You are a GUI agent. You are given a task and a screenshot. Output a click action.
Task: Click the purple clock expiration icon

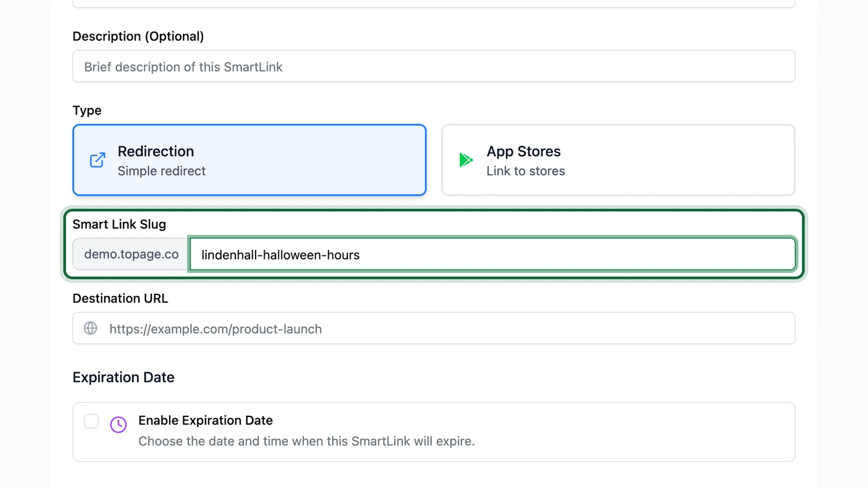pyautogui.click(x=118, y=424)
